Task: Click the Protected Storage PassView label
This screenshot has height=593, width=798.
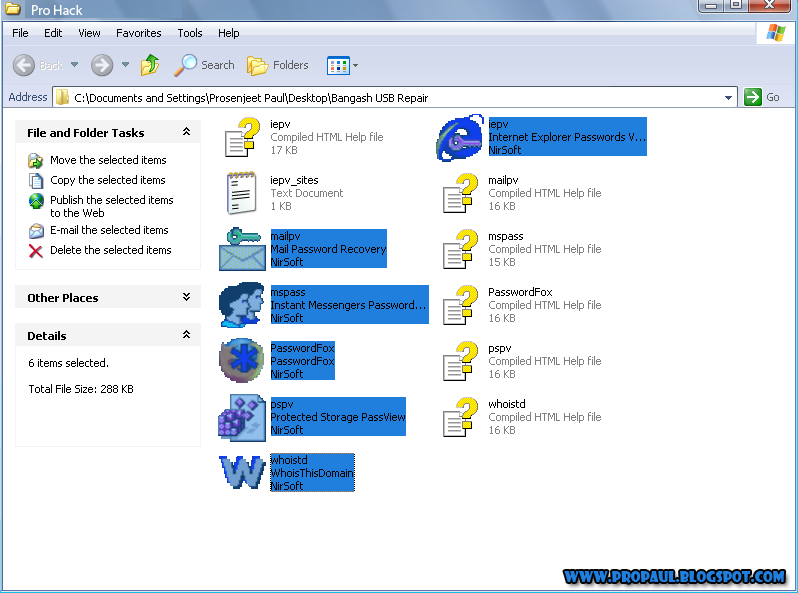Action: [x=338, y=417]
